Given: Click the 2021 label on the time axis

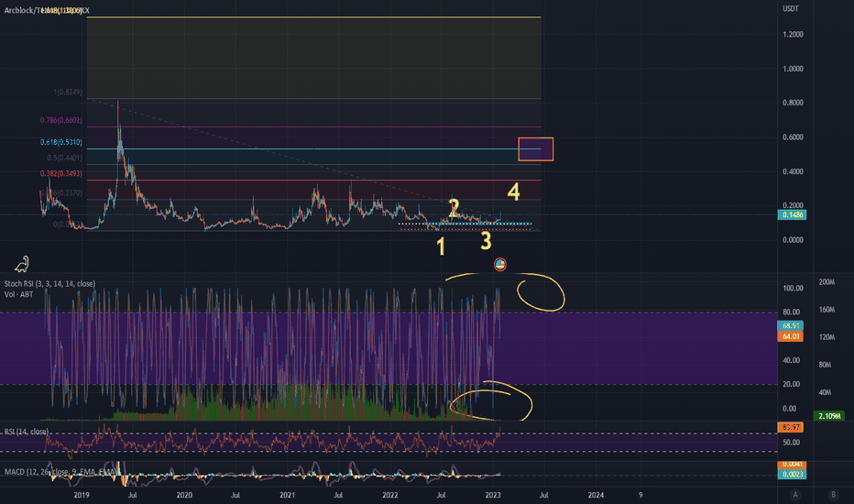Looking at the screenshot, I should point(287,495).
